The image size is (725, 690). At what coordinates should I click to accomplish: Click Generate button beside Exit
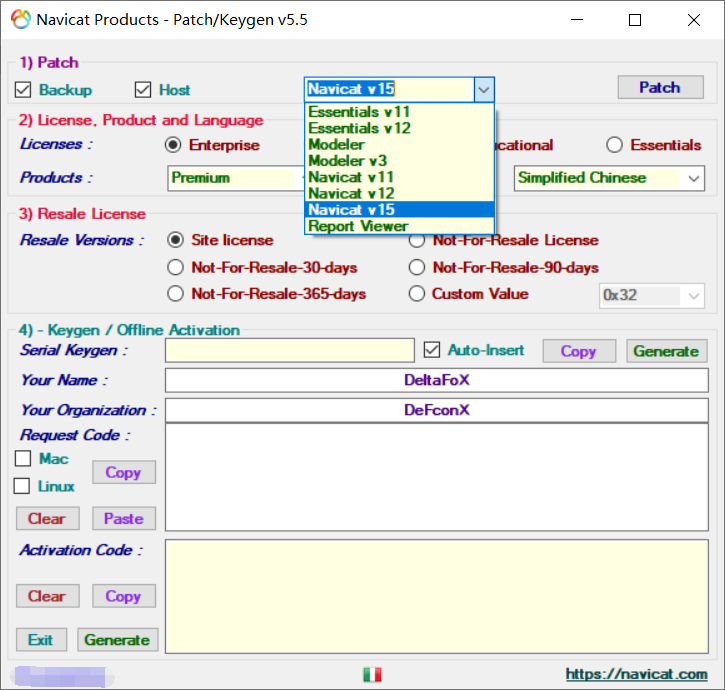(x=117, y=640)
